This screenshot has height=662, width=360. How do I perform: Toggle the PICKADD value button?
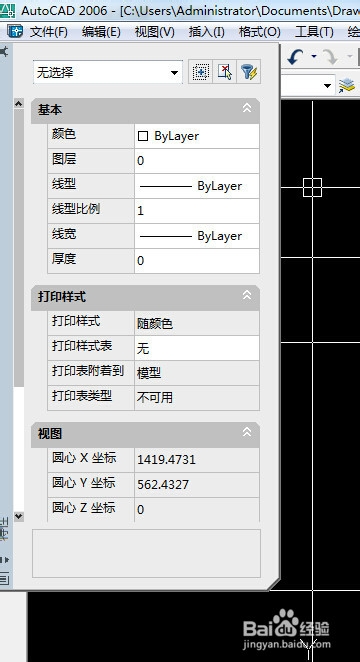point(200,72)
